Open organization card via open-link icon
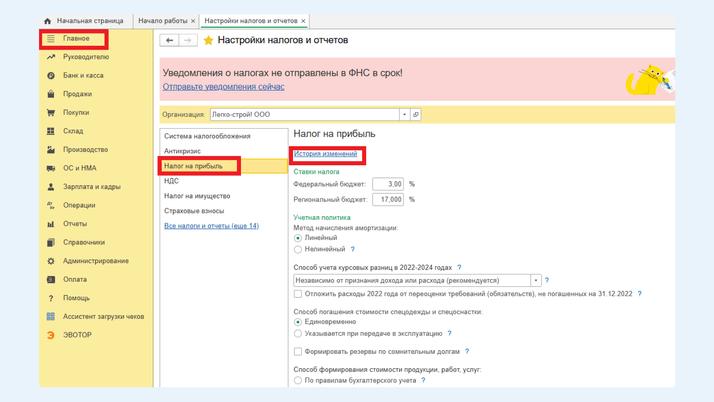Image resolution: width=714 pixels, height=402 pixels. point(415,115)
